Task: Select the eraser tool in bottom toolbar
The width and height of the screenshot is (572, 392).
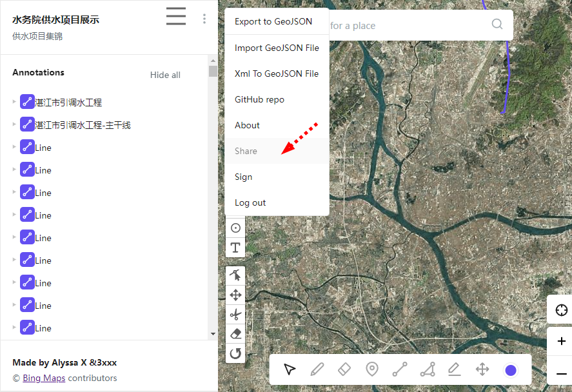Action: tap(344, 369)
